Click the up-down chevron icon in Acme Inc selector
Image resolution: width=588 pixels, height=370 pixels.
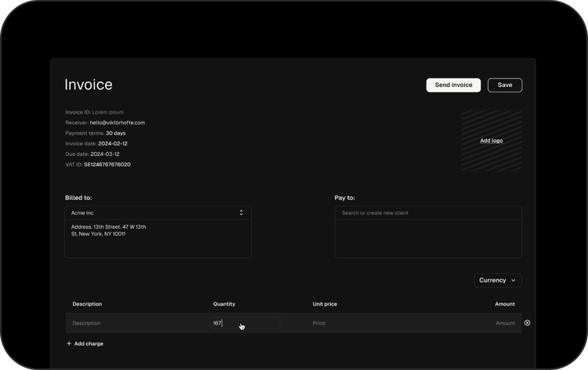pos(241,212)
